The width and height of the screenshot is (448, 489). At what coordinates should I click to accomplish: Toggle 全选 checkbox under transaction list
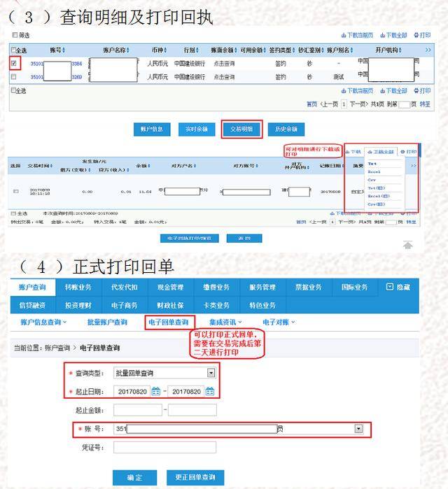pos(13,213)
